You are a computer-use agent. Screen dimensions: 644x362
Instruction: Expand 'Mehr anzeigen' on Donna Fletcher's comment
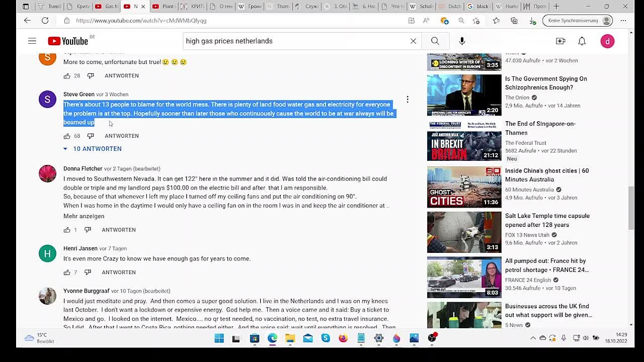coord(84,216)
